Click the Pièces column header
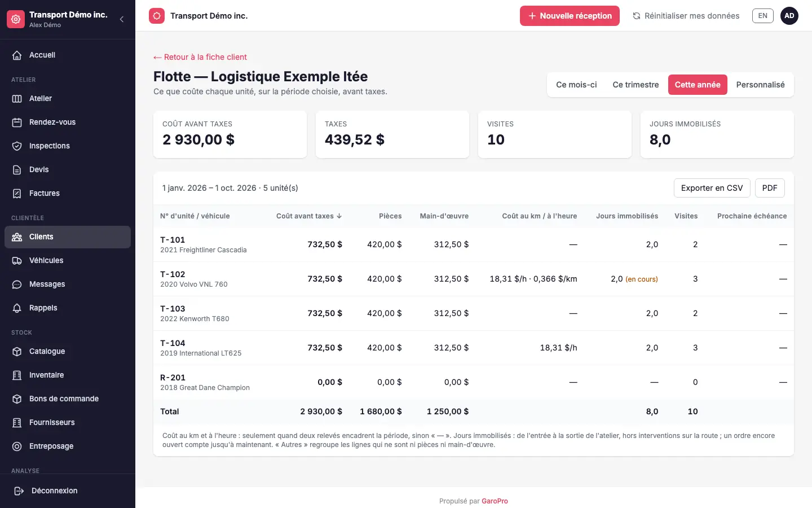812x508 pixels. (x=390, y=216)
